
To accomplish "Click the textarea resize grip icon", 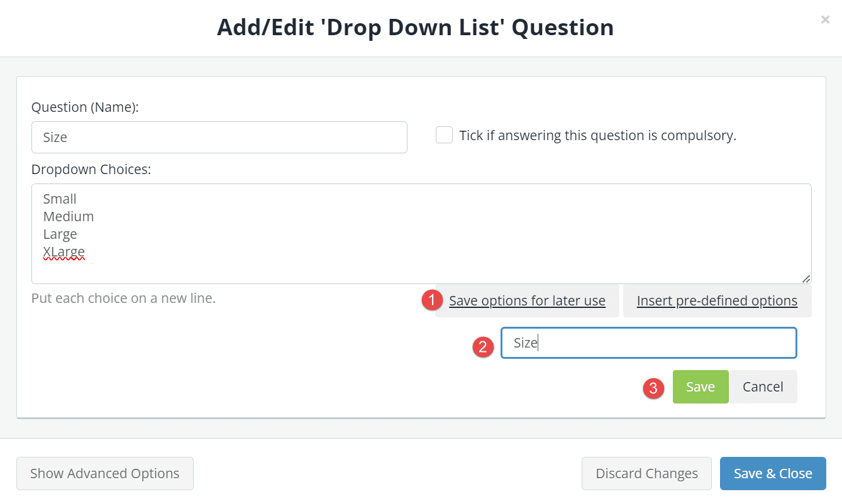I will tap(806, 278).
